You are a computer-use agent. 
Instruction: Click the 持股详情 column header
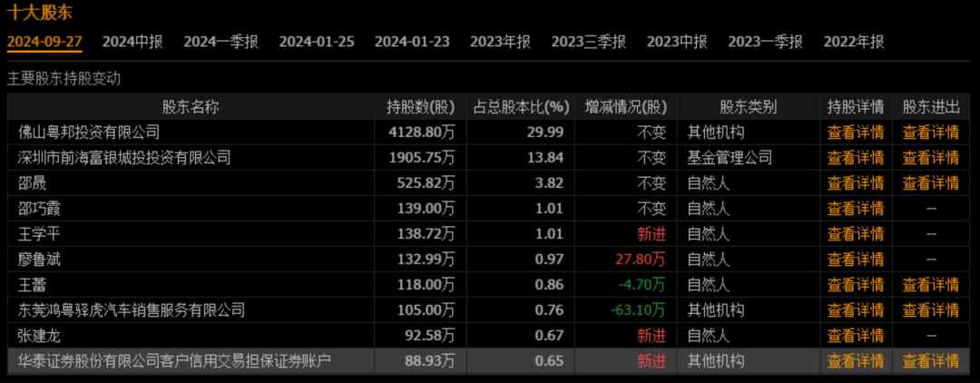[856, 107]
